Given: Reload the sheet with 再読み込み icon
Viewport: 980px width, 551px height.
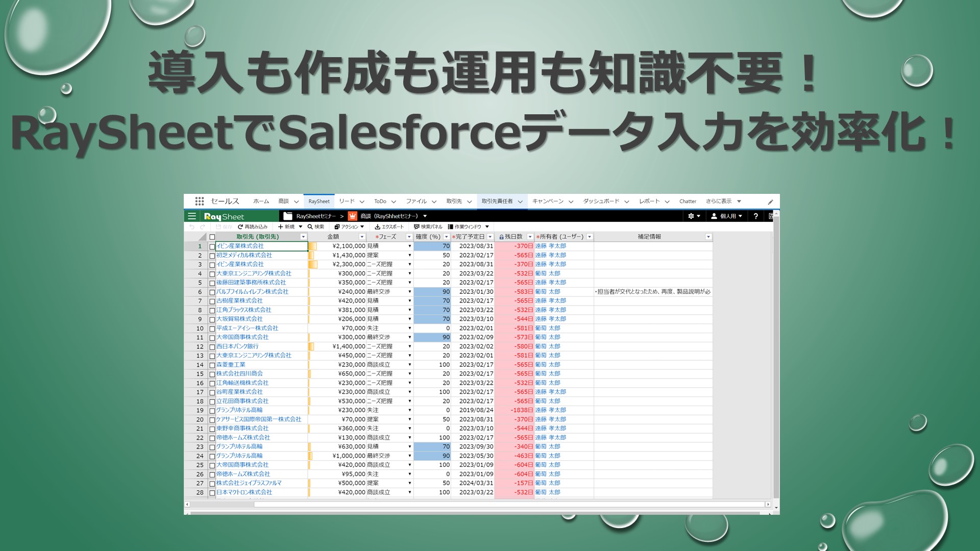Looking at the screenshot, I should click(x=240, y=227).
